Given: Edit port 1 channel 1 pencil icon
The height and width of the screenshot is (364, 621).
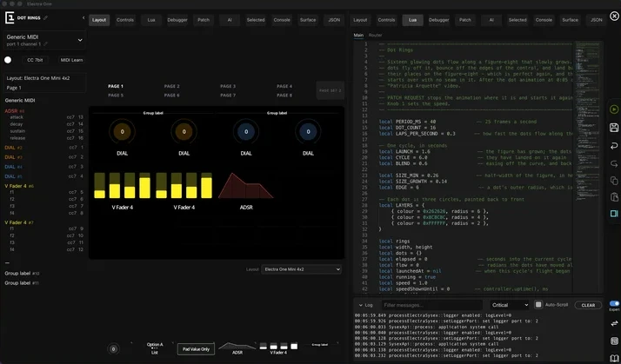Looking at the screenshot, I should 45,44.
